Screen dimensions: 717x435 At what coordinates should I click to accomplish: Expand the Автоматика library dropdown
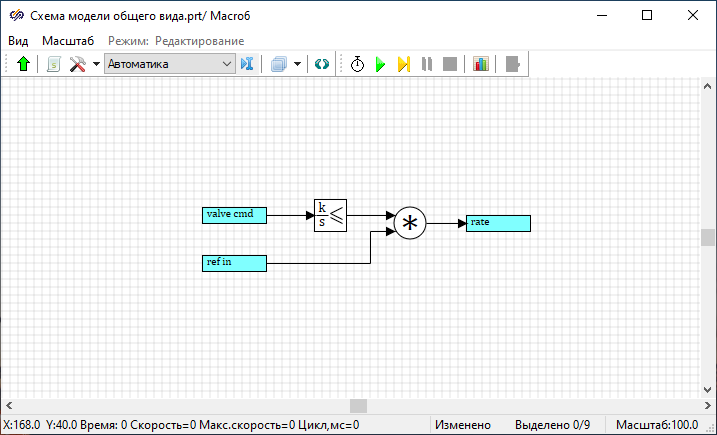(x=226, y=64)
